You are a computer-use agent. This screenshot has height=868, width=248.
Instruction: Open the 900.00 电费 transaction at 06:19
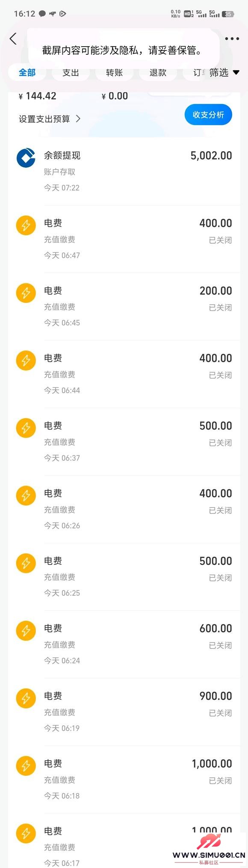click(x=124, y=712)
